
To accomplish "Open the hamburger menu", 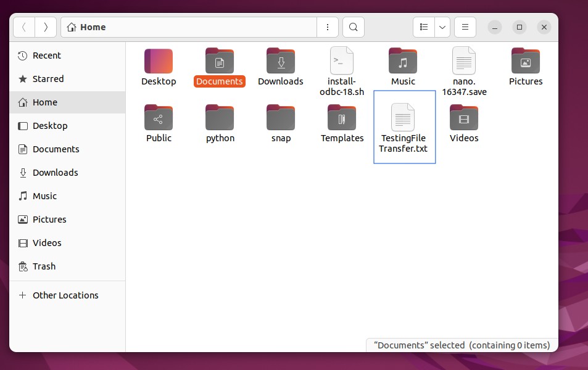I will [465, 27].
